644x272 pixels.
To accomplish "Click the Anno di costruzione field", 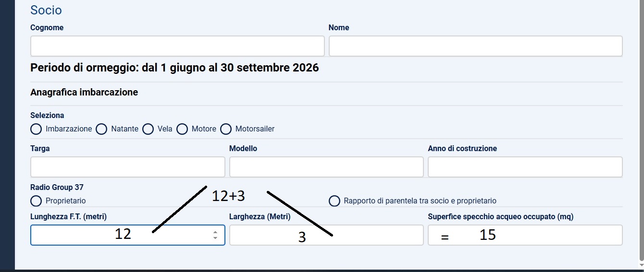I will tap(525, 167).
